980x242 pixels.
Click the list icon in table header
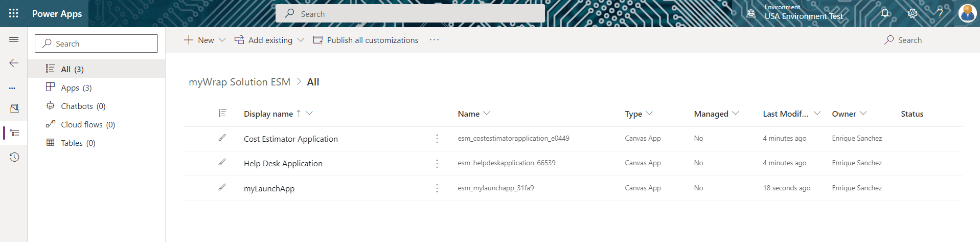coord(222,113)
